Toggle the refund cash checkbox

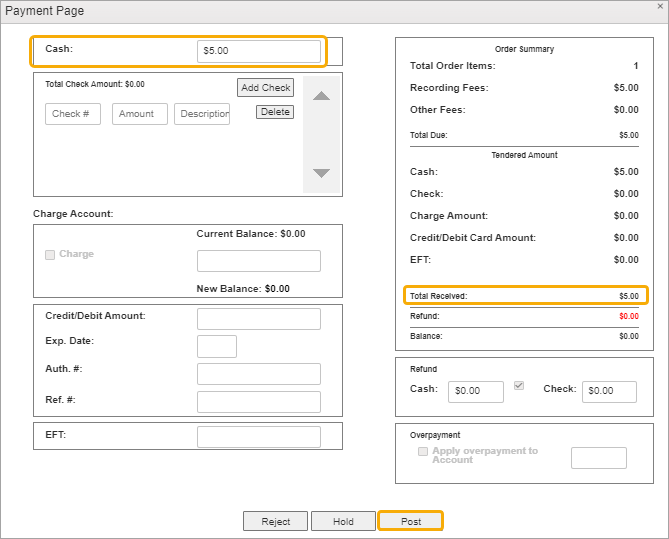tap(519, 386)
